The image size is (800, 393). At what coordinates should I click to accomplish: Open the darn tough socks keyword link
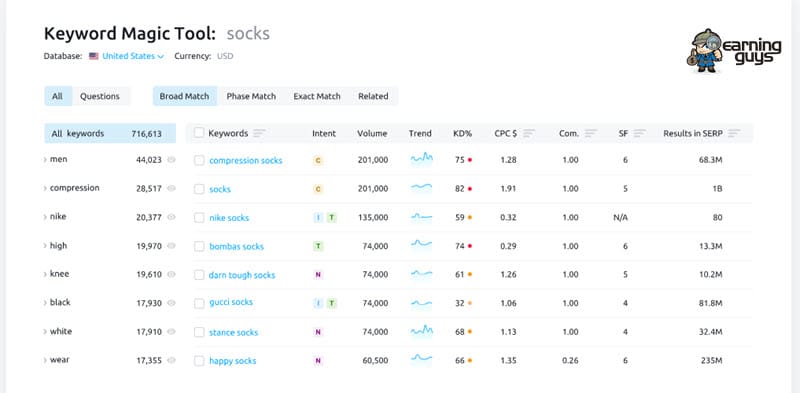242,275
